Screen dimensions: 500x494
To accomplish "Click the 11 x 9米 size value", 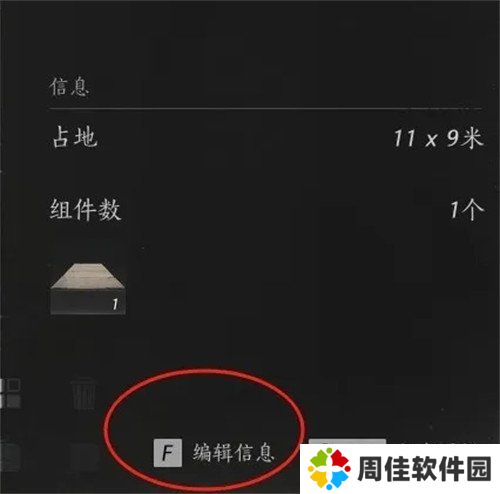I will click(438, 138).
